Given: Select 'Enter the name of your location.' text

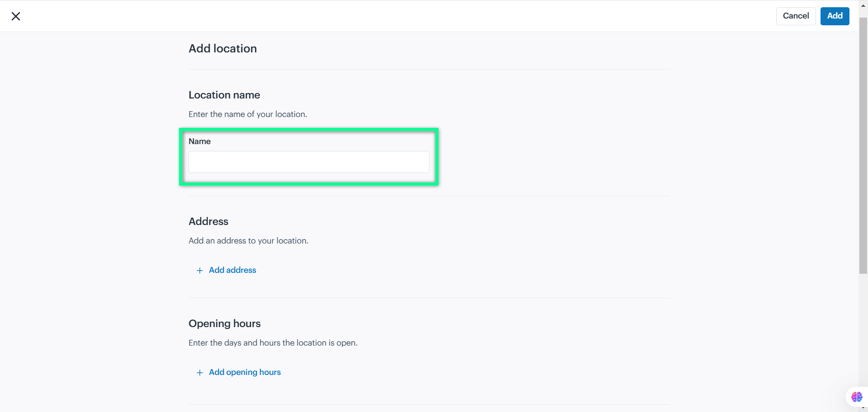Looking at the screenshot, I should [248, 114].
